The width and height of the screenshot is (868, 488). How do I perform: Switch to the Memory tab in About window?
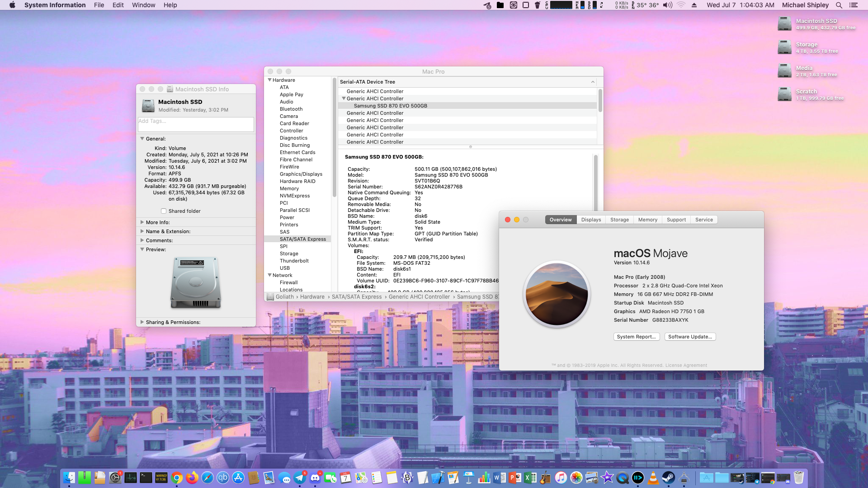[x=648, y=220]
